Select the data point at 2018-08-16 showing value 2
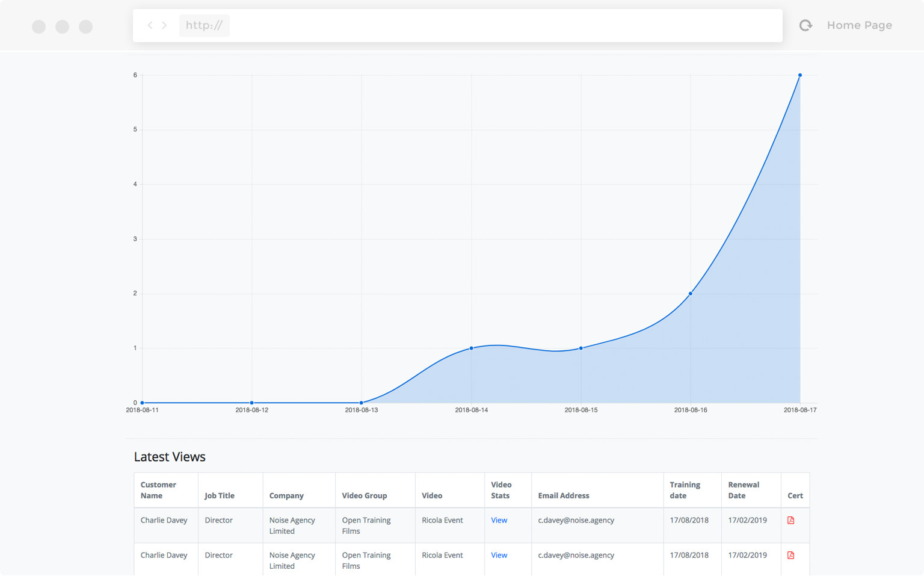Viewport: 924px width, 576px height. pyautogui.click(x=690, y=293)
